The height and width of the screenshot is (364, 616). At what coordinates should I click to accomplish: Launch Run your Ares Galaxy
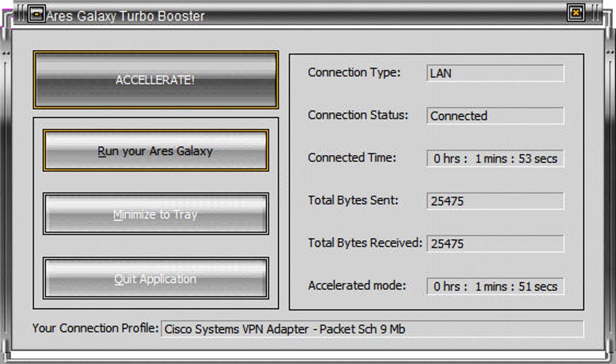(x=156, y=151)
